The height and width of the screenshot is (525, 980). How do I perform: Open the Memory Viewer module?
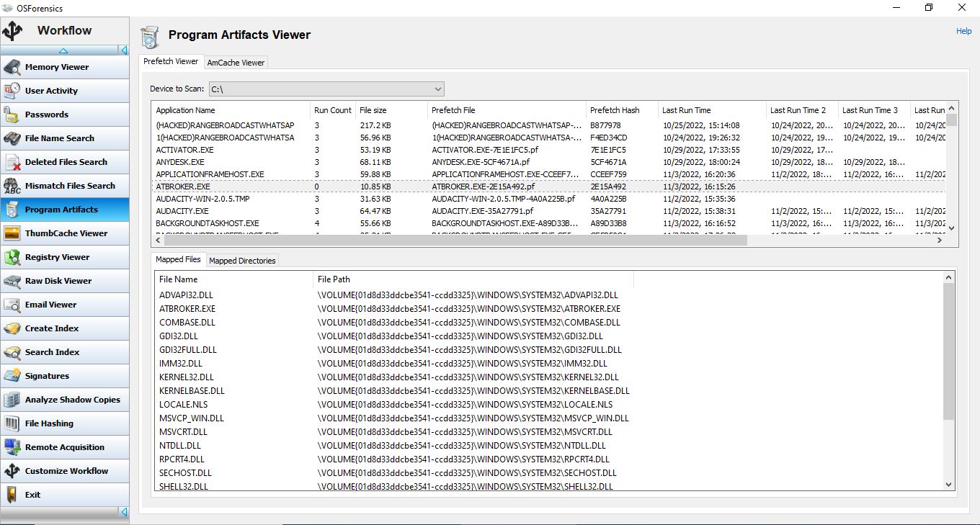pos(65,67)
